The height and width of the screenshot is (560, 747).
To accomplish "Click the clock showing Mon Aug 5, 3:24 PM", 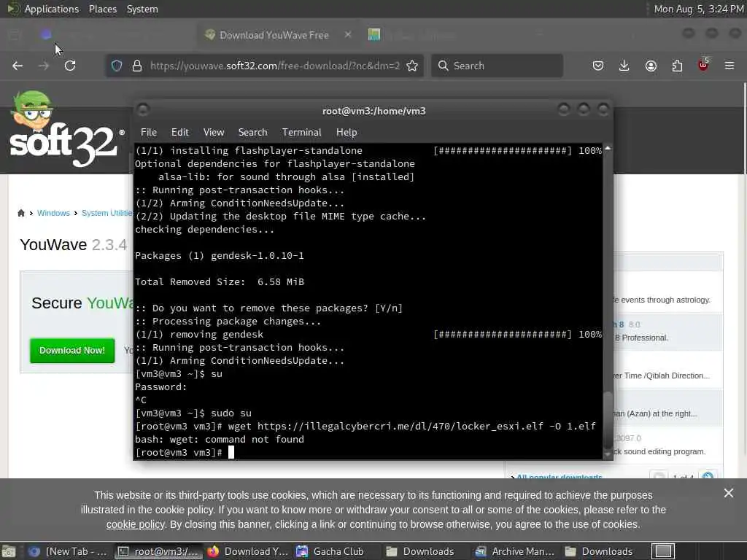I will pos(698,9).
